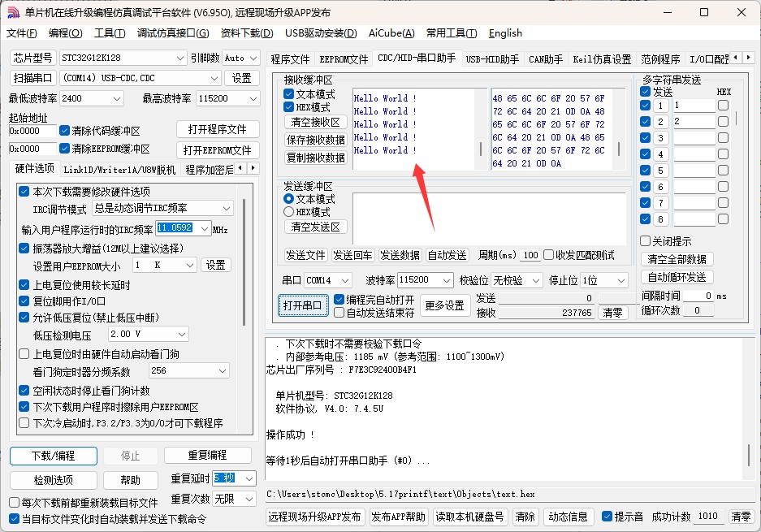
Task: Toggle 清除代码缓冲区 checkbox
Action: tap(64, 131)
